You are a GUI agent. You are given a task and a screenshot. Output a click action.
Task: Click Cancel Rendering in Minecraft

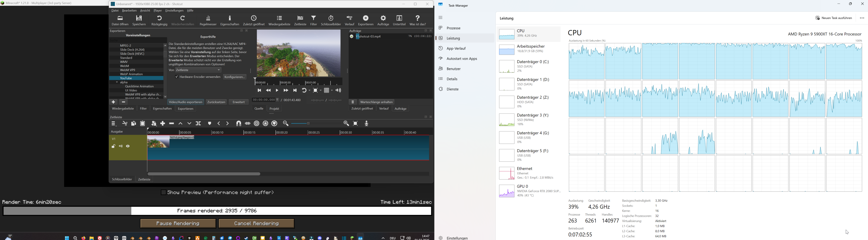click(256, 224)
